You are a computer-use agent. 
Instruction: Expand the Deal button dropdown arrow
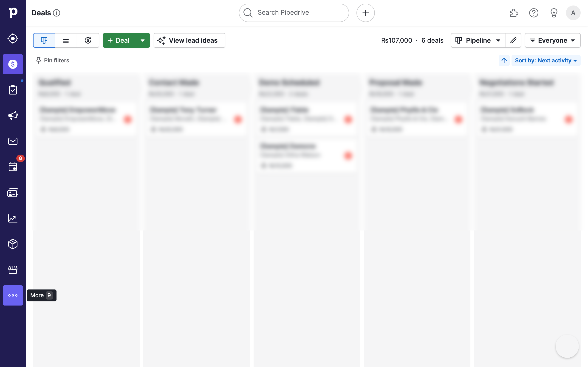(143, 40)
